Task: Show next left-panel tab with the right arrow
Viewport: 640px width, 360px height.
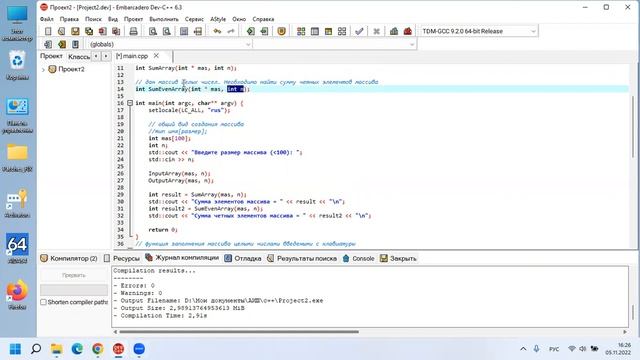Action: pyautogui.click(x=106, y=56)
